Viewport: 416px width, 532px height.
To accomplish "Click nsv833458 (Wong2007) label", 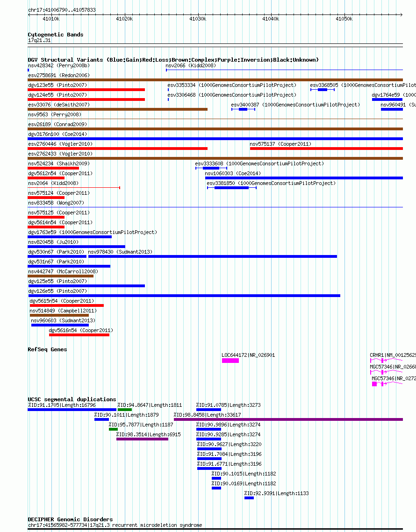I will click(x=56, y=203).
